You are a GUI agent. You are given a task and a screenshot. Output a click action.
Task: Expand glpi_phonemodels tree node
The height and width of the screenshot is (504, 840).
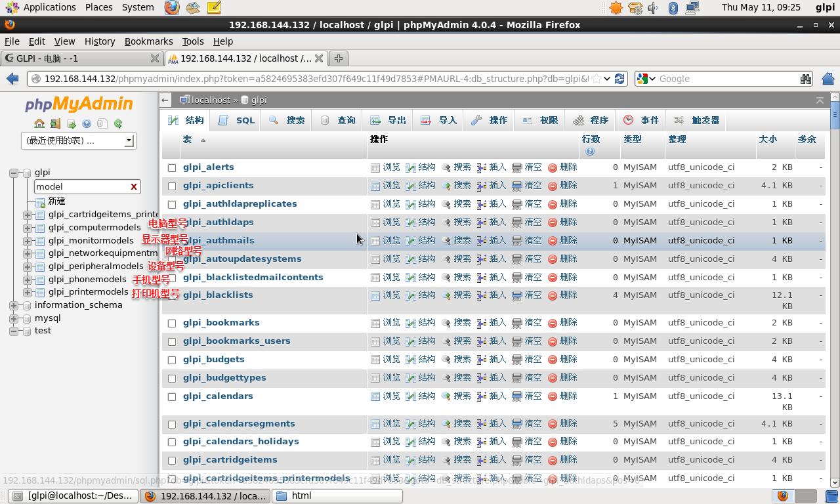coord(27,280)
